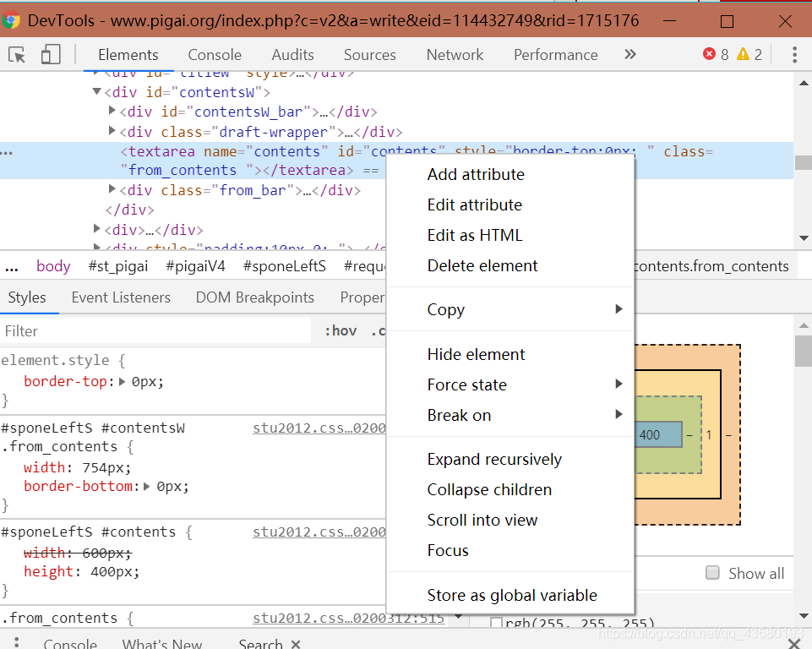
Task: Click the breadcrumb overflow ellipsis
Action: (x=11, y=268)
